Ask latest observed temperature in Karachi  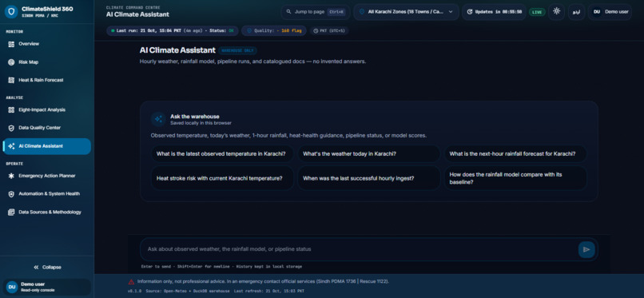click(x=222, y=154)
